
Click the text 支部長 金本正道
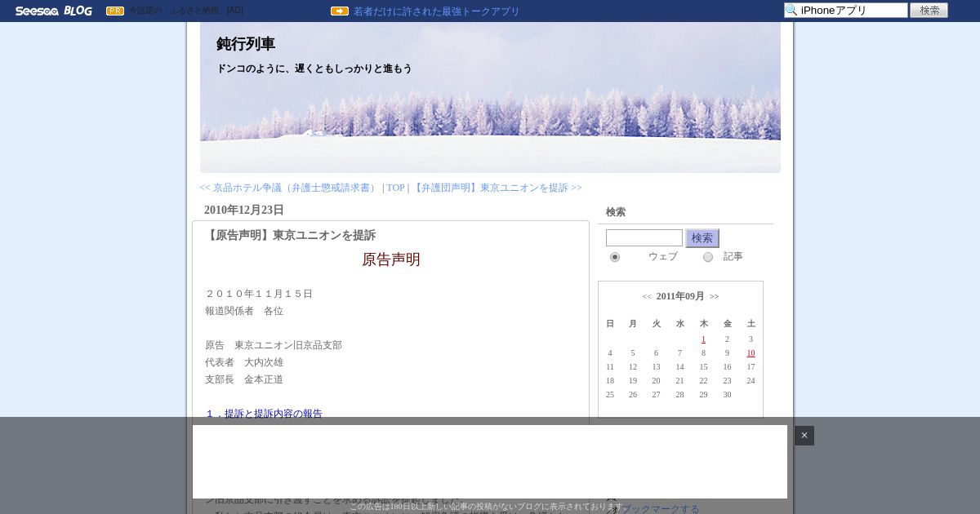tap(244, 379)
